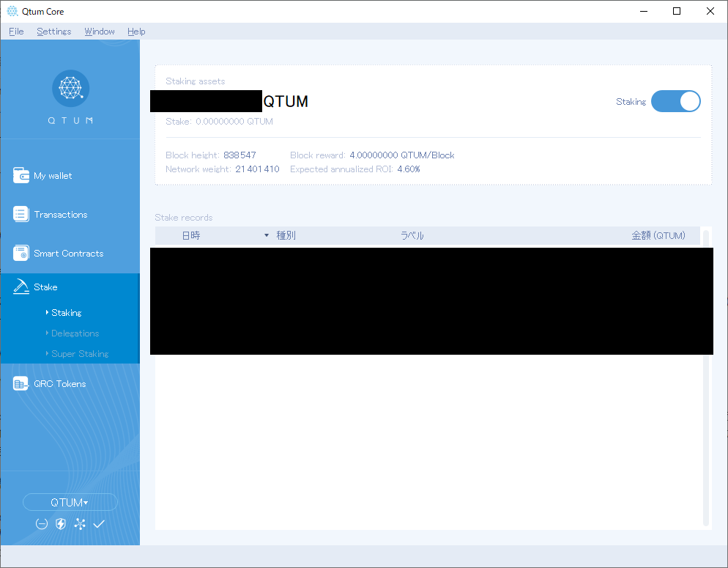The width and height of the screenshot is (728, 568).
Task: Click the block height value 838547
Action: 239,155
